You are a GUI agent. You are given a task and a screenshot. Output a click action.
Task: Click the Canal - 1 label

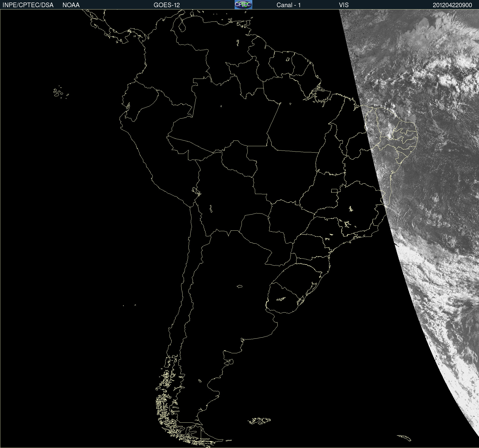[289, 5]
